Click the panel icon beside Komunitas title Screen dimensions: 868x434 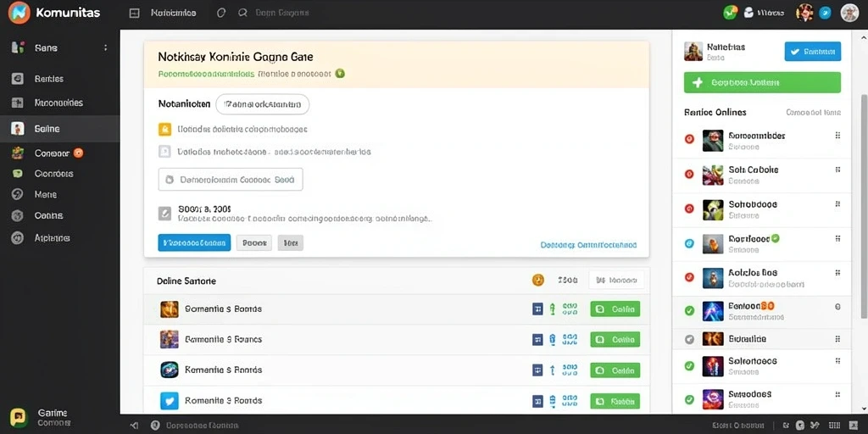(134, 14)
